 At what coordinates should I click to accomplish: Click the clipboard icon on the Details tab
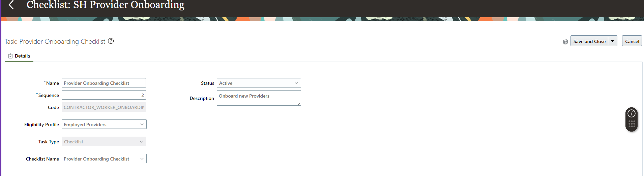[x=10, y=56]
